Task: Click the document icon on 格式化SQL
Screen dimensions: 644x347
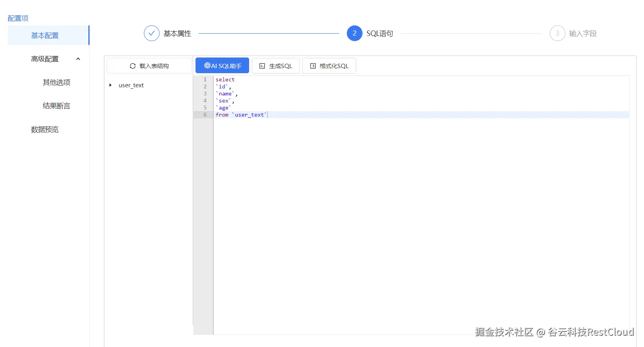Action: pyautogui.click(x=313, y=66)
